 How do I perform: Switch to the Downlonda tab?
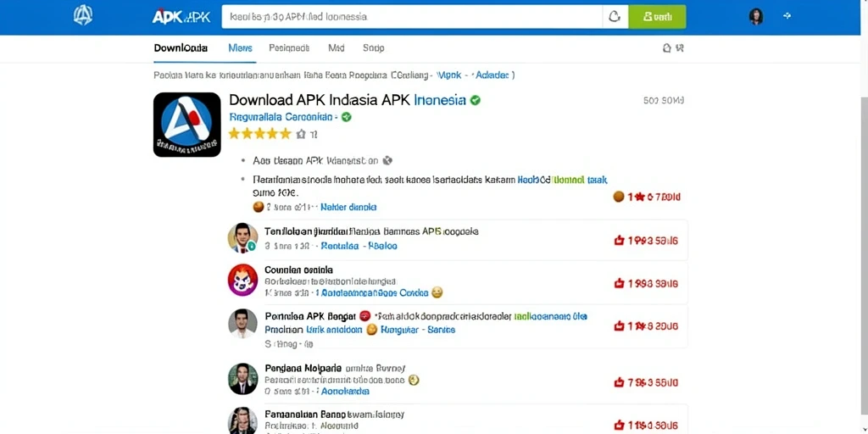point(181,48)
